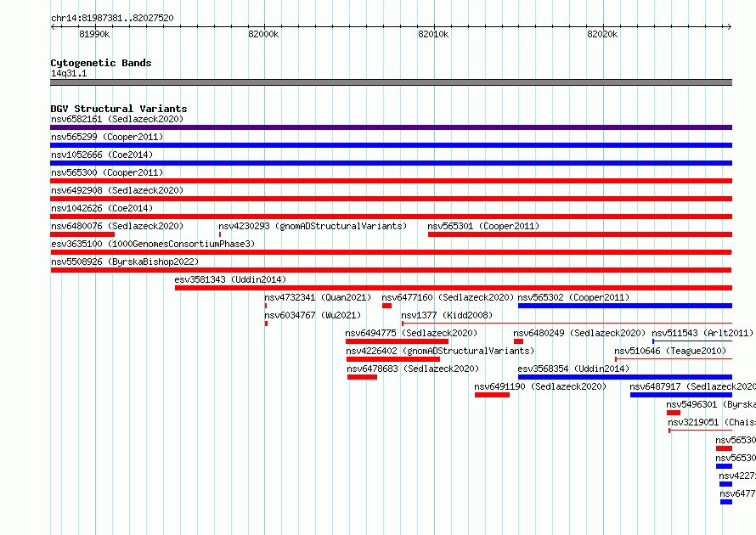Open nsv1377 (Kidd2008) variant label
Image resolution: width=756 pixels, height=535 pixels.
tap(447, 315)
